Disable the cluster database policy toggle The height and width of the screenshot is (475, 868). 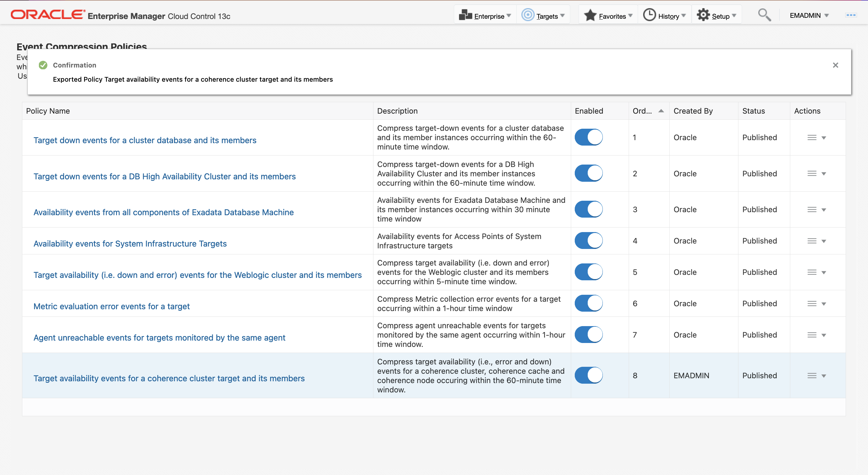pos(588,137)
